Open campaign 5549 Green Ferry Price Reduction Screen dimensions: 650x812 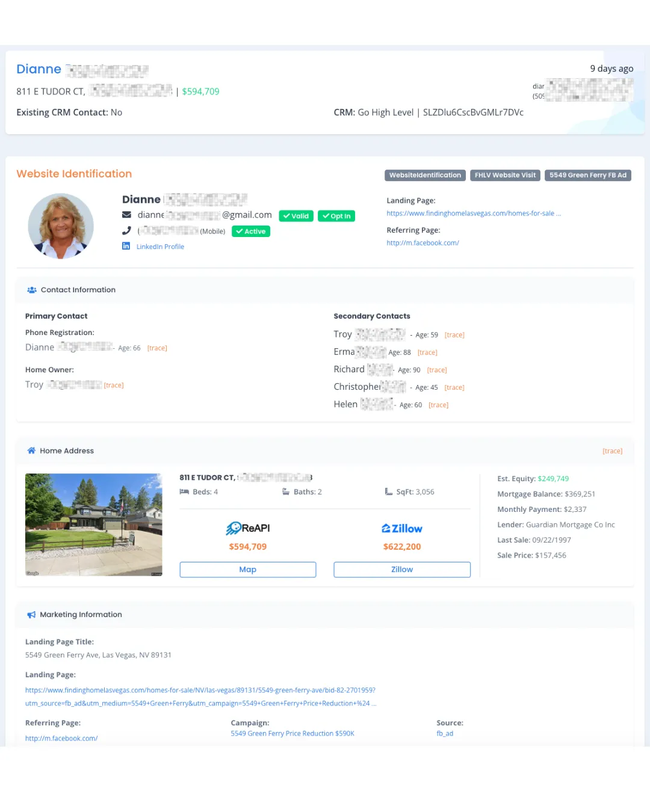(292, 734)
